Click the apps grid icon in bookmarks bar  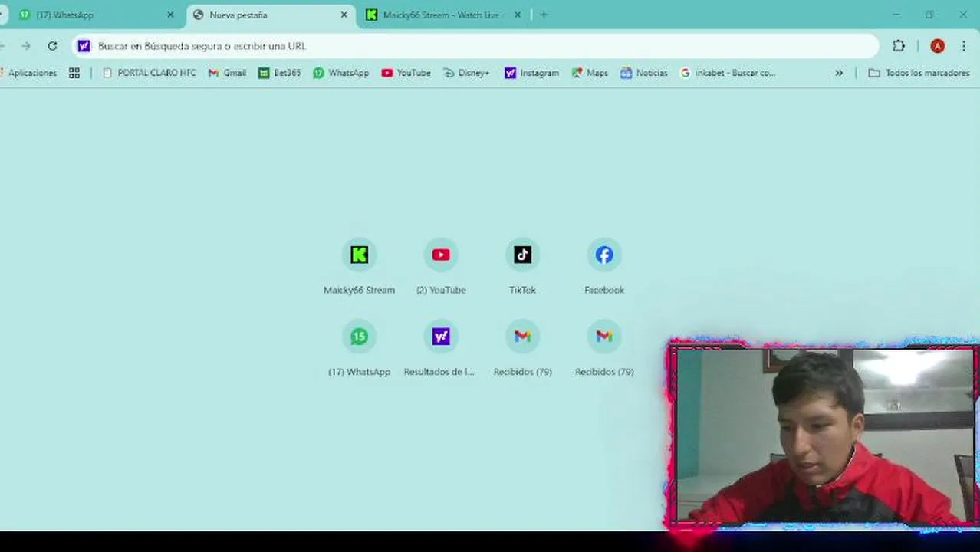(74, 73)
